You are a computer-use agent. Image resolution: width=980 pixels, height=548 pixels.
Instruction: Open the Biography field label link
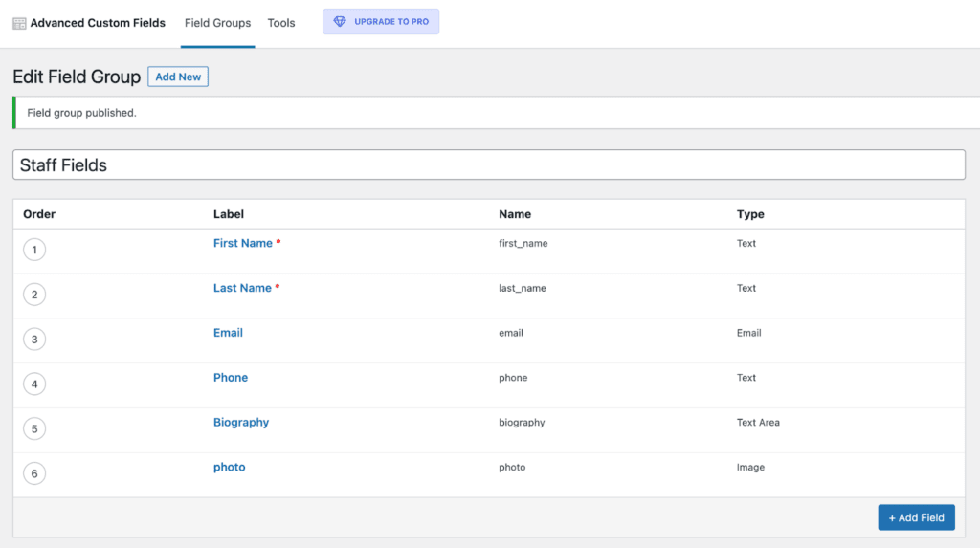point(241,423)
